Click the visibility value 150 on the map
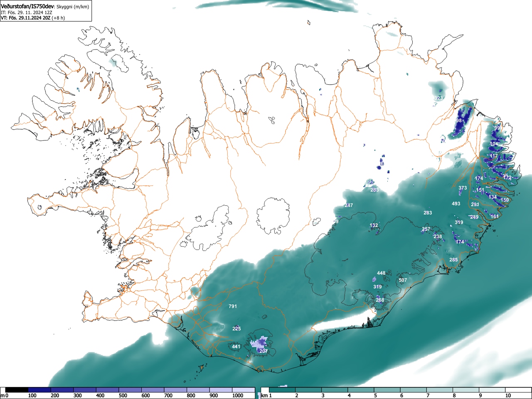The width and height of the screenshot is (532, 399). click(x=505, y=200)
